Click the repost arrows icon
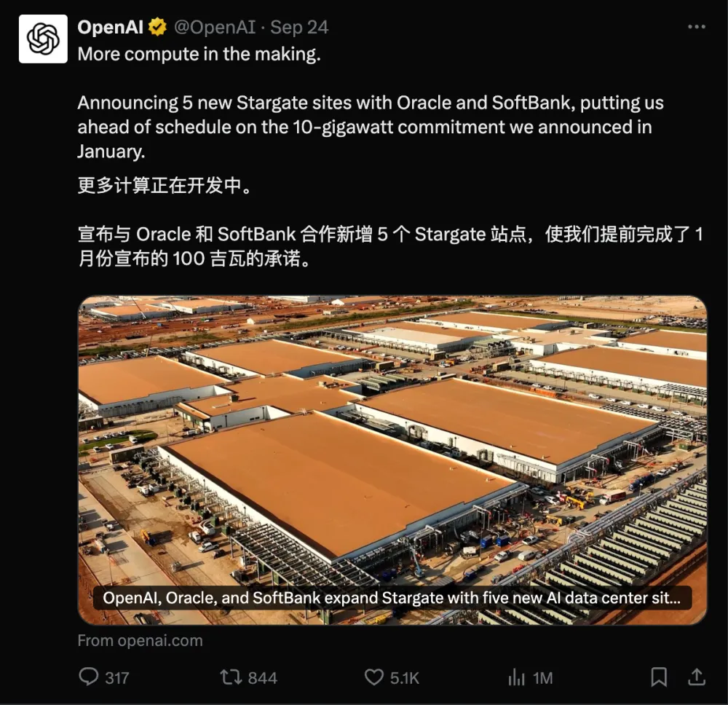The width and height of the screenshot is (728, 705). coord(231,677)
